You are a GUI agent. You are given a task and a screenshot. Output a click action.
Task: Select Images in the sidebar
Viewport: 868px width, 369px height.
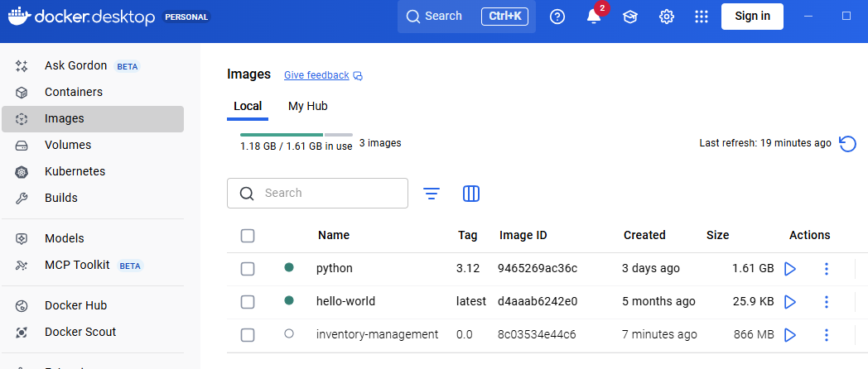(x=93, y=119)
